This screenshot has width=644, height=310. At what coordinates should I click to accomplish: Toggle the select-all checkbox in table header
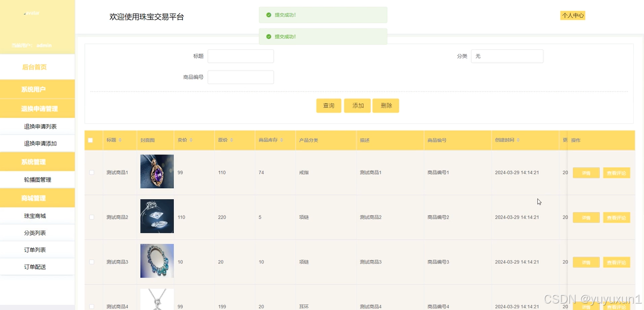(90, 140)
